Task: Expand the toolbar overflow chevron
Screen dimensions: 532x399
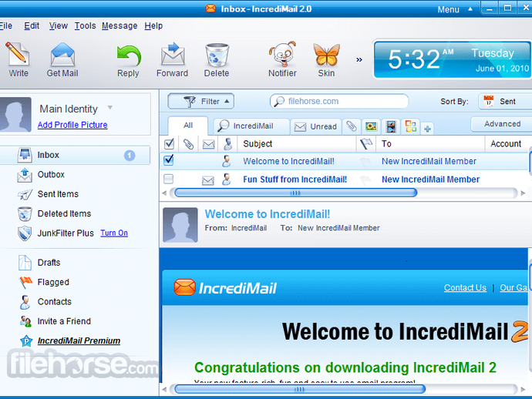Action: 359,59
